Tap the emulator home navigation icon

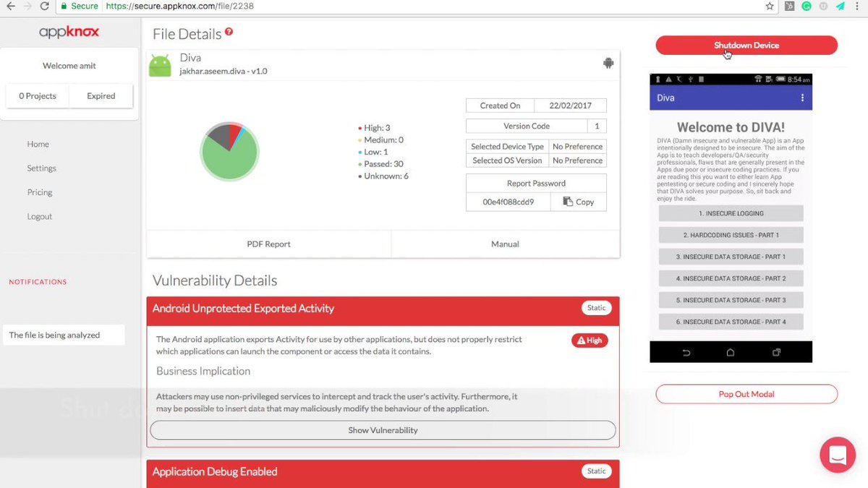pyautogui.click(x=731, y=353)
